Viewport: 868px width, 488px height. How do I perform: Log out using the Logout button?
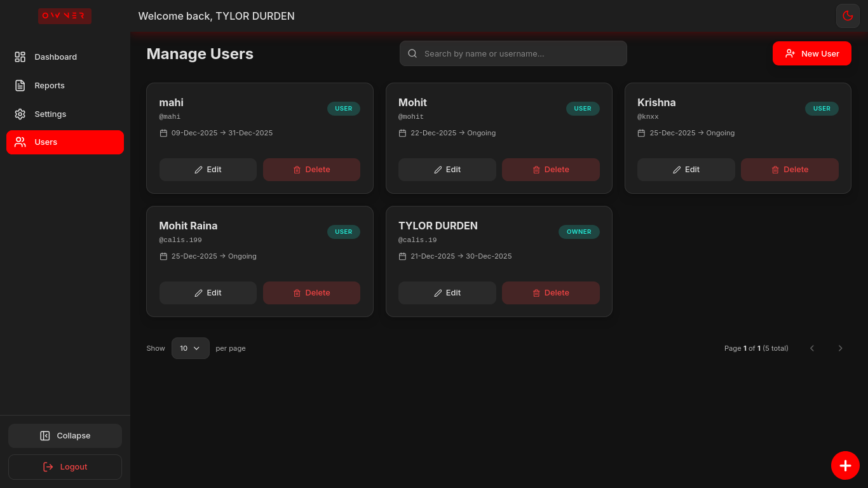(65, 467)
